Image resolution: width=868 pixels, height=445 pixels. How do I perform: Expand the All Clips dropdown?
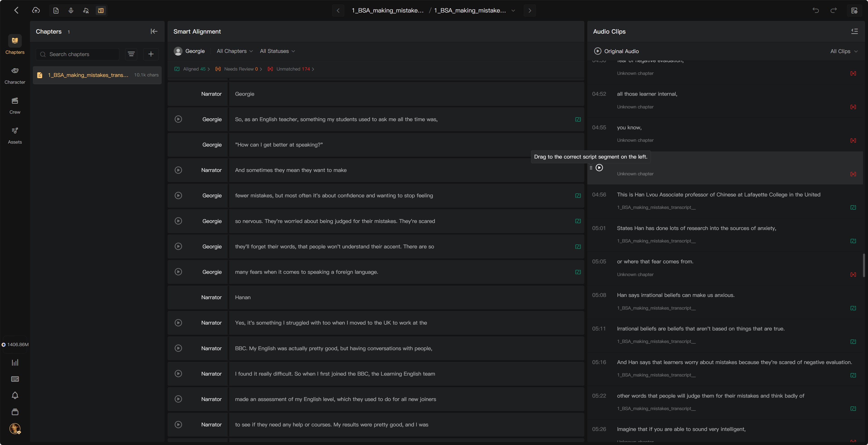point(844,51)
